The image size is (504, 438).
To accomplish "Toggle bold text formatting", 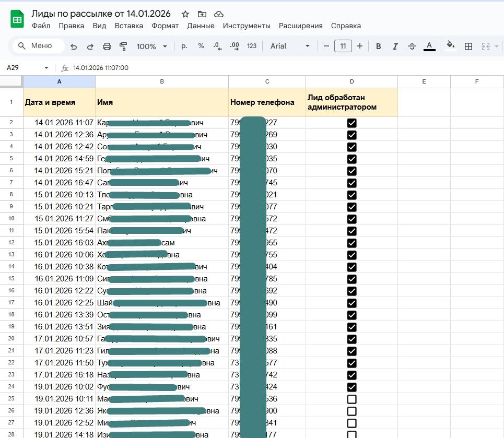I will tap(379, 46).
